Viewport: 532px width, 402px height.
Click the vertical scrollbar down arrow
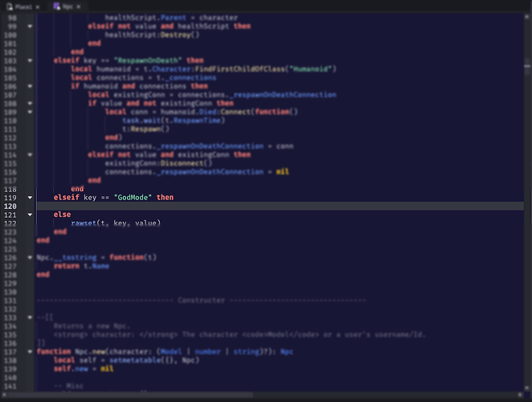[x=527, y=388]
